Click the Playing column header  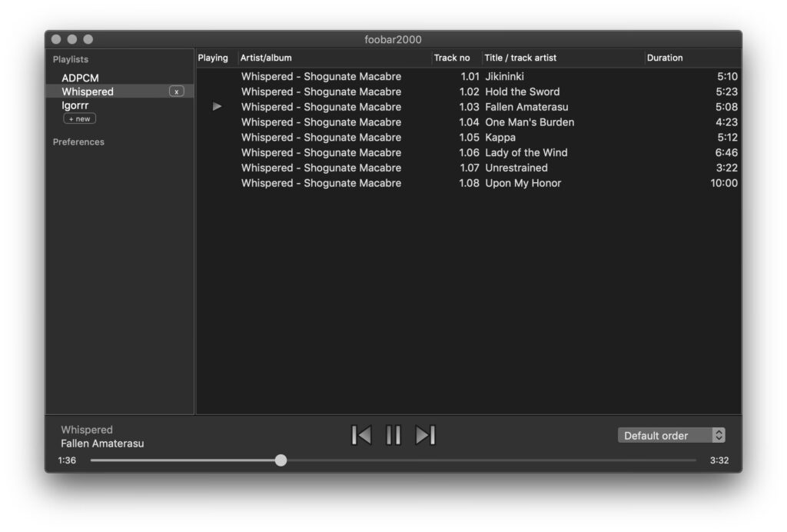(213, 58)
